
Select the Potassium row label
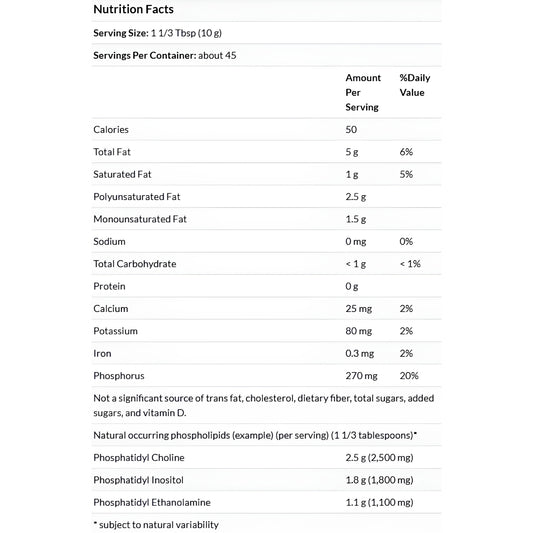click(x=115, y=331)
